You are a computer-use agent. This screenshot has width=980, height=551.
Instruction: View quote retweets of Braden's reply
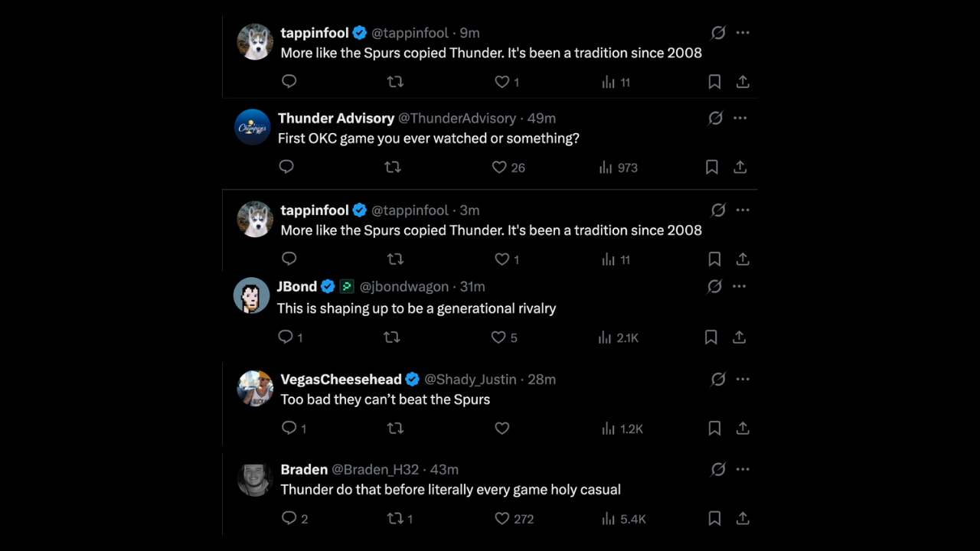click(396, 518)
